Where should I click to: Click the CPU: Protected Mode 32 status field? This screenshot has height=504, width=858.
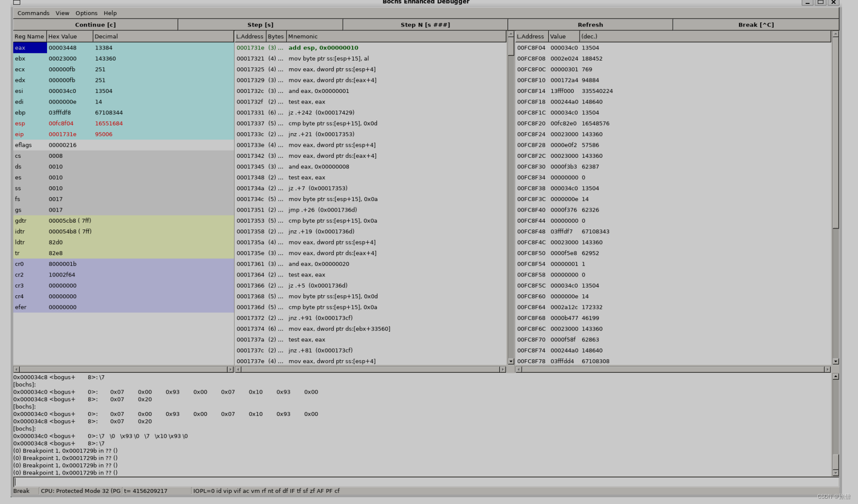point(80,491)
